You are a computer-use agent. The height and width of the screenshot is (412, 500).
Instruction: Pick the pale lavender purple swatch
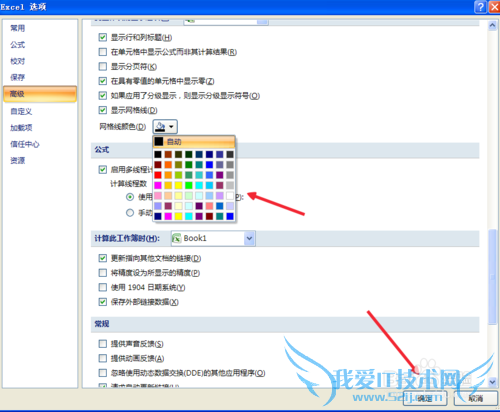230,206
